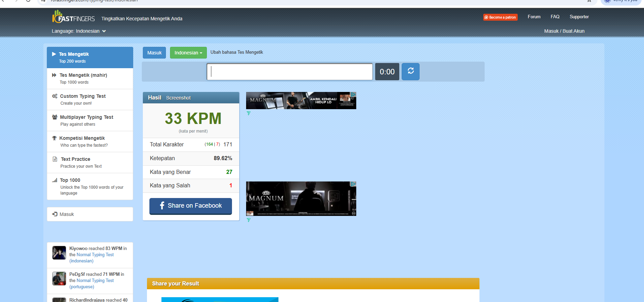The image size is (644, 302).
Task: Click the sign-in arrow icon beside Masuk
Action: pyautogui.click(x=55, y=214)
